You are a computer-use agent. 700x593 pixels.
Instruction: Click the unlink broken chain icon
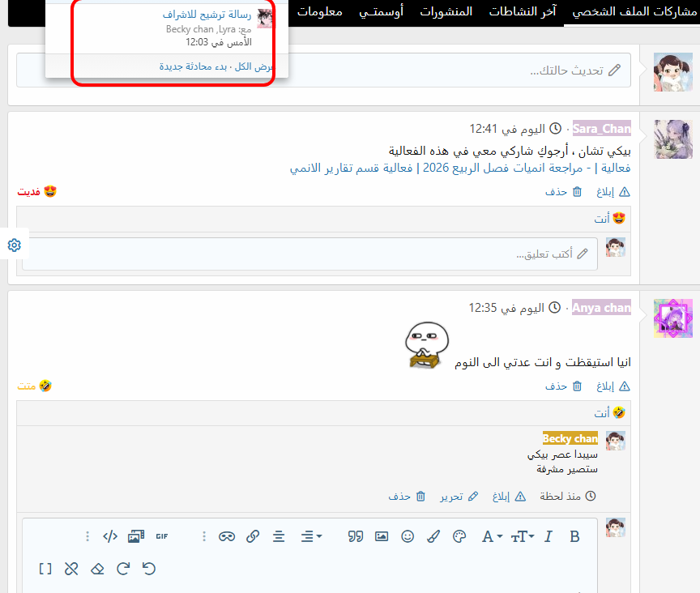click(x=71, y=569)
